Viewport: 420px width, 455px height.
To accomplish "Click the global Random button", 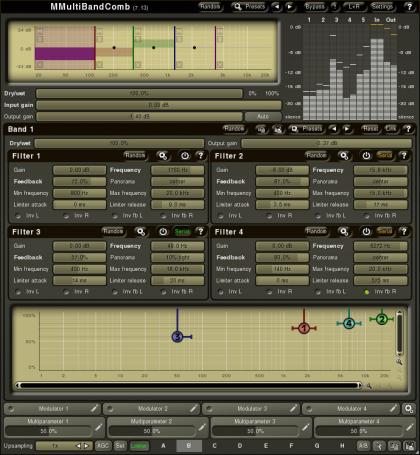I will point(210,7).
